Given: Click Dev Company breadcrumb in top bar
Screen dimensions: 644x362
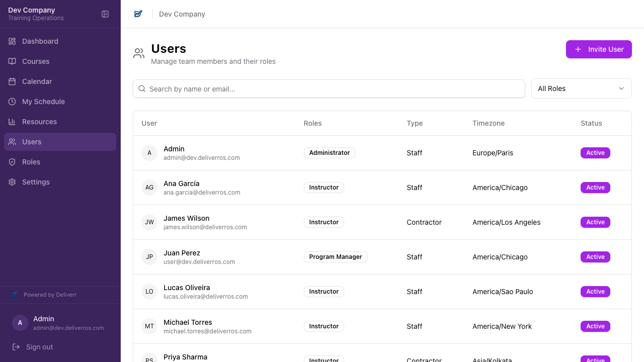Looking at the screenshot, I should point(182,14).
